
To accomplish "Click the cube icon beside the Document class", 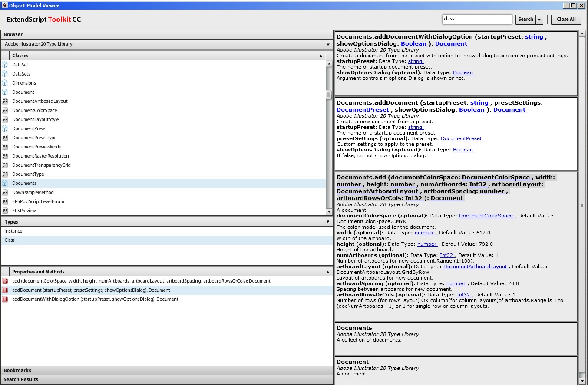I will tap(5, 92).
